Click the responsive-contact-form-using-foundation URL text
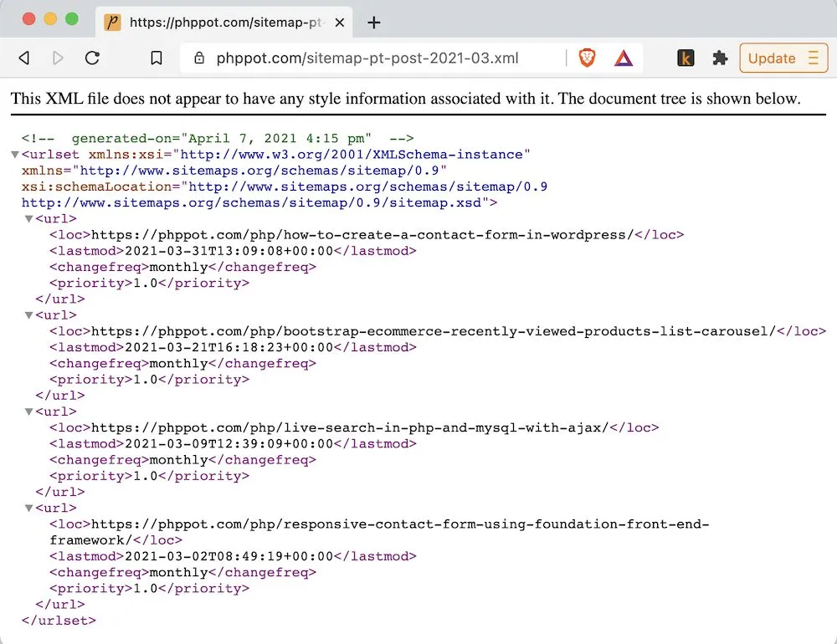This screenshot has height=644, width=837. (379, 532)
